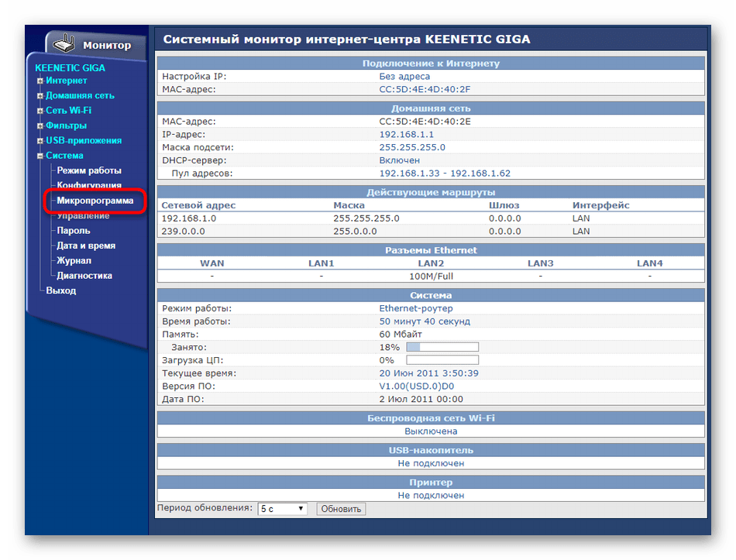Open the Период обновления dropdown
736x560 pixels.
tap(282, 509)
